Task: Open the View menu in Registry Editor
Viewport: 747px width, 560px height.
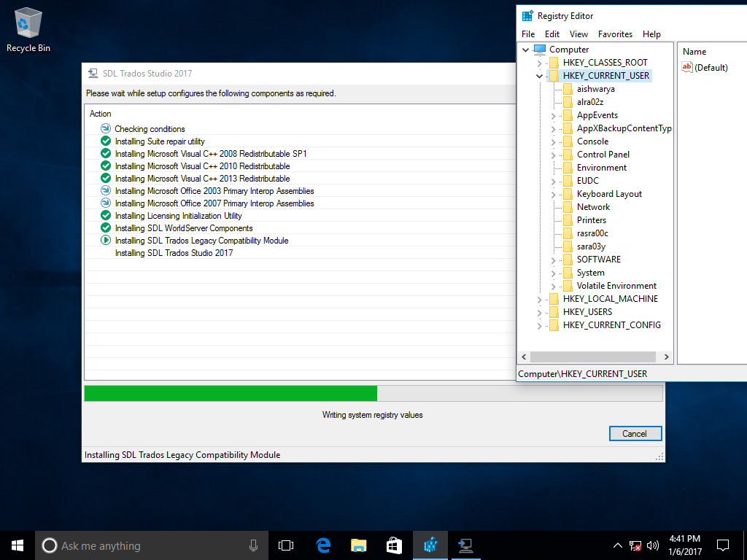Action: pyautogui.click(x=578, y=34)
